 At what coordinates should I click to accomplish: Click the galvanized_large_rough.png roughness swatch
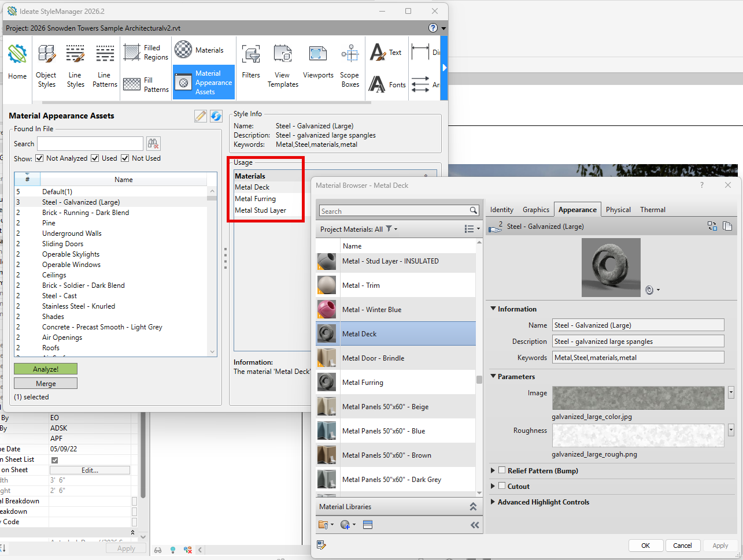[x=638, y=435]
